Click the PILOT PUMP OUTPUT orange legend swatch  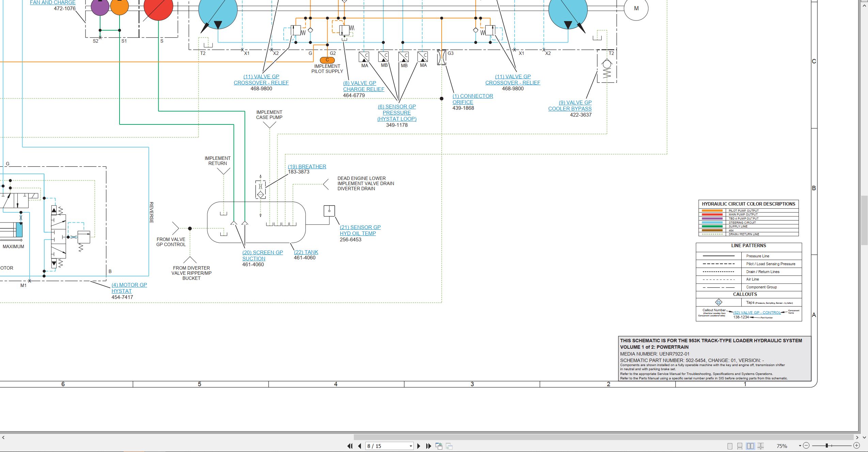point(712,211)
